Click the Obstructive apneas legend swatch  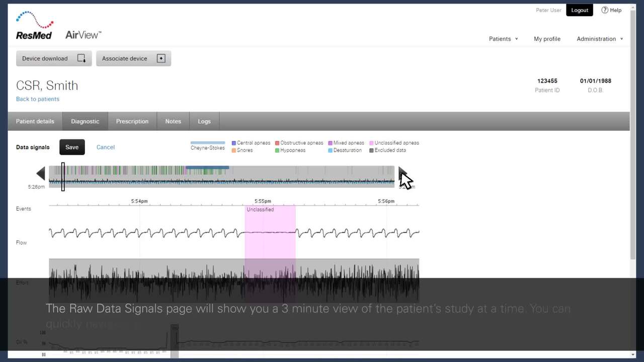[x=277, y=143]
